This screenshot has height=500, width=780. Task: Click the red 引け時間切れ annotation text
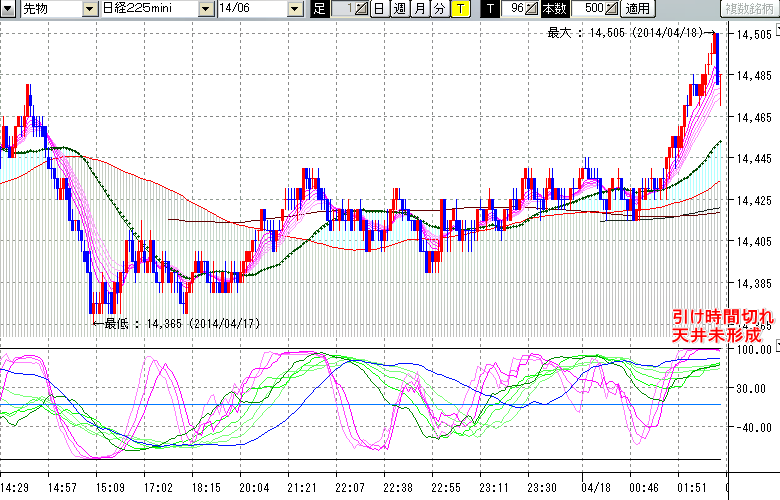pyautogui.click(x=718, y=315)
